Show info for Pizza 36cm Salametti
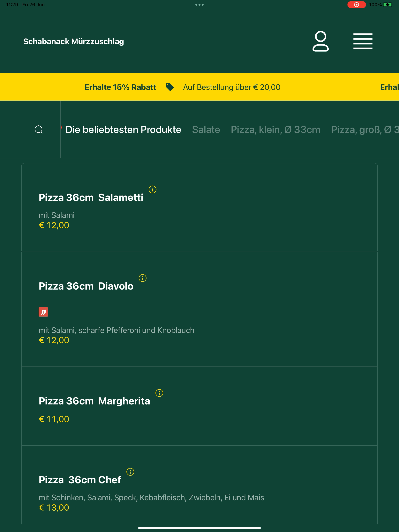This screenshot has height=532, width=399. click(152, 189)
